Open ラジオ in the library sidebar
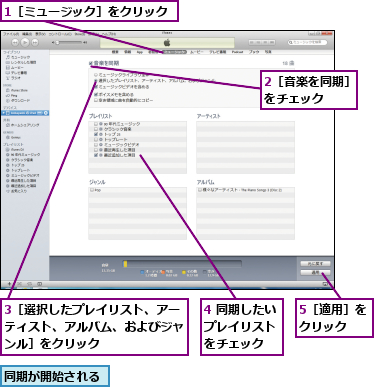Image resolution: width=374 pixels, height=387 pixels. click(14, 78)
